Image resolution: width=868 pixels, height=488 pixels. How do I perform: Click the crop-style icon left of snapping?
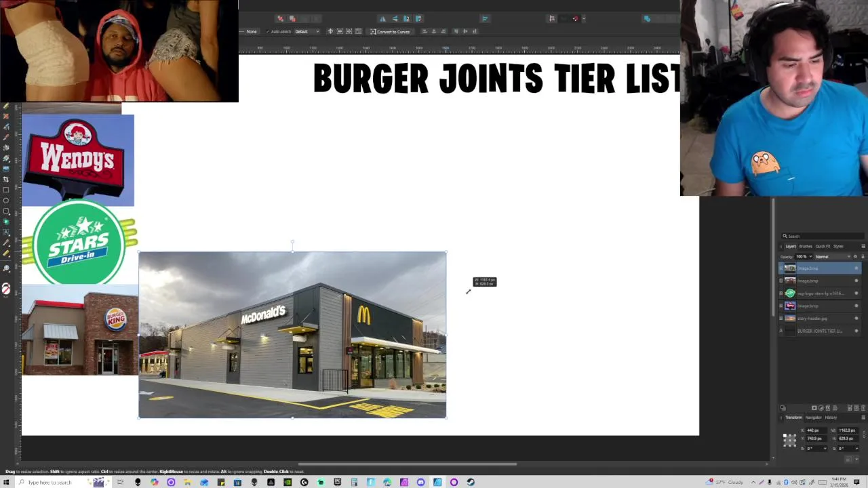click(551, 18)
